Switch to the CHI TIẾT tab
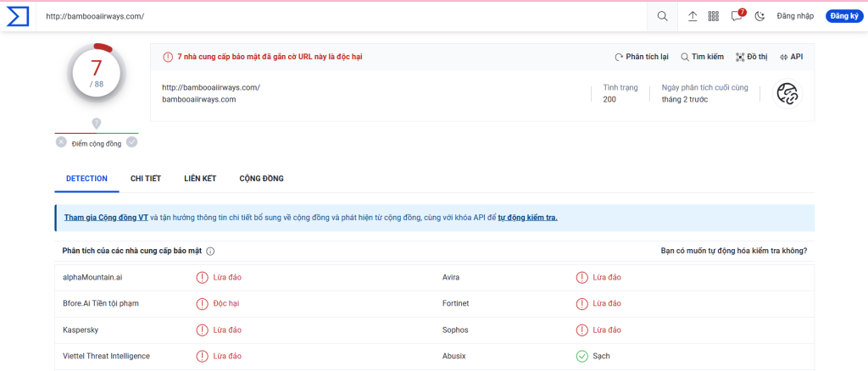This screenshot has height=371, width=868. [146, 179]
